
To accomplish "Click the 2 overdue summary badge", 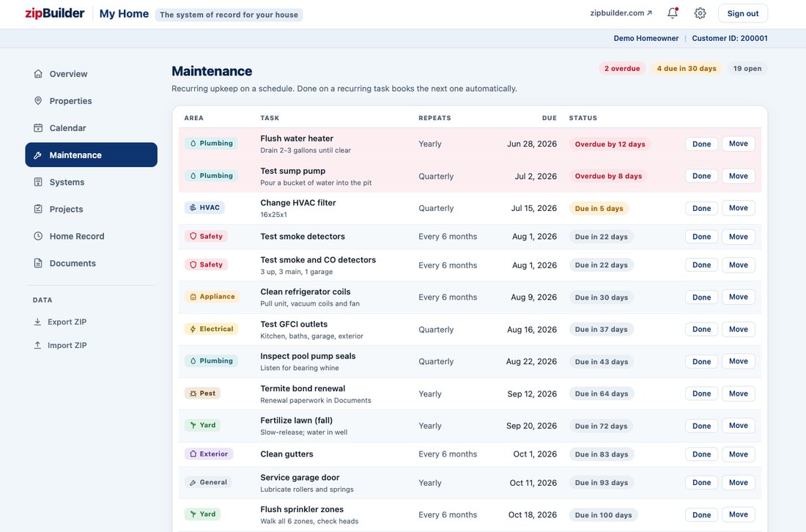I will 622,68.
